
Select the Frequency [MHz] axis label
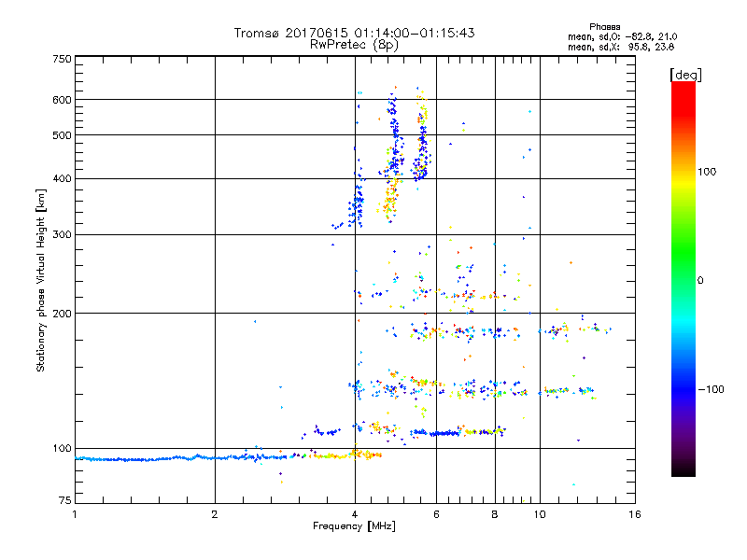point(354,527)
